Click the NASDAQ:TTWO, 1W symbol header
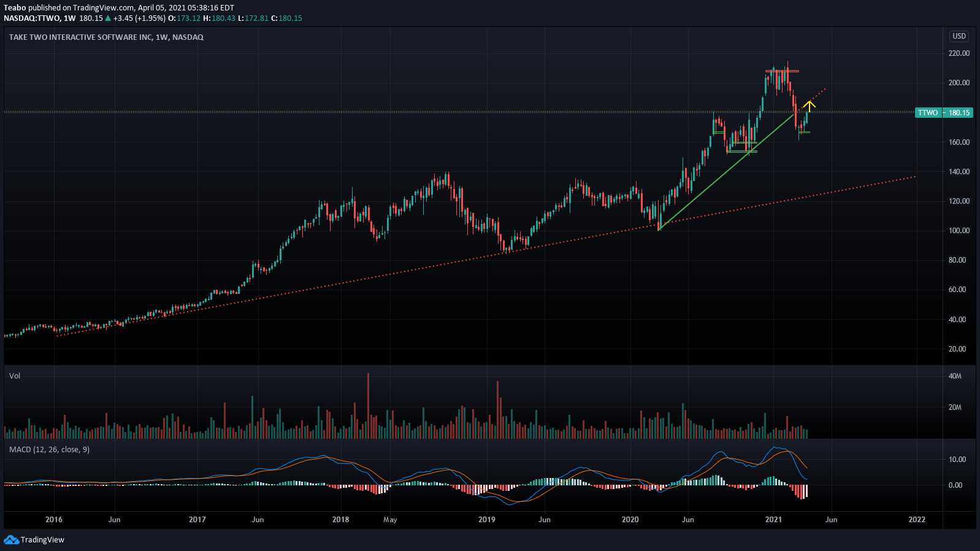The width and height of the screenshot is (980, 551). [x=39, y=18]
